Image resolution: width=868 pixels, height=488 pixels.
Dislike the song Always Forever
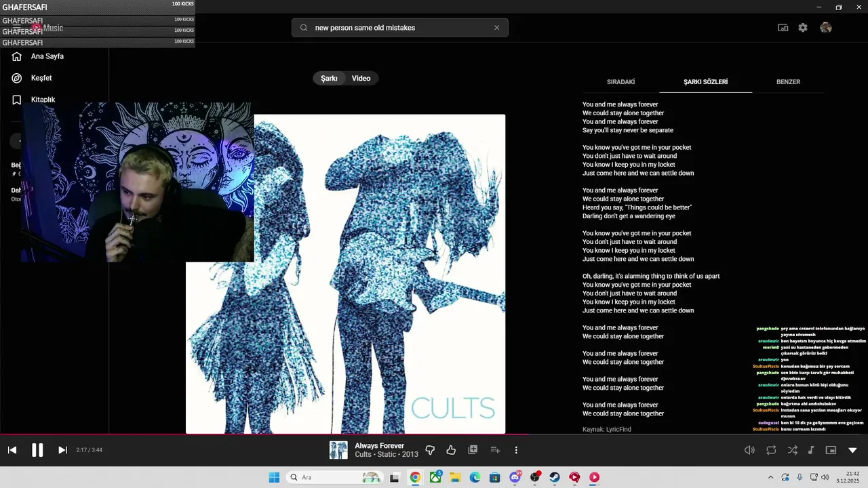click(x=430, y=450)
